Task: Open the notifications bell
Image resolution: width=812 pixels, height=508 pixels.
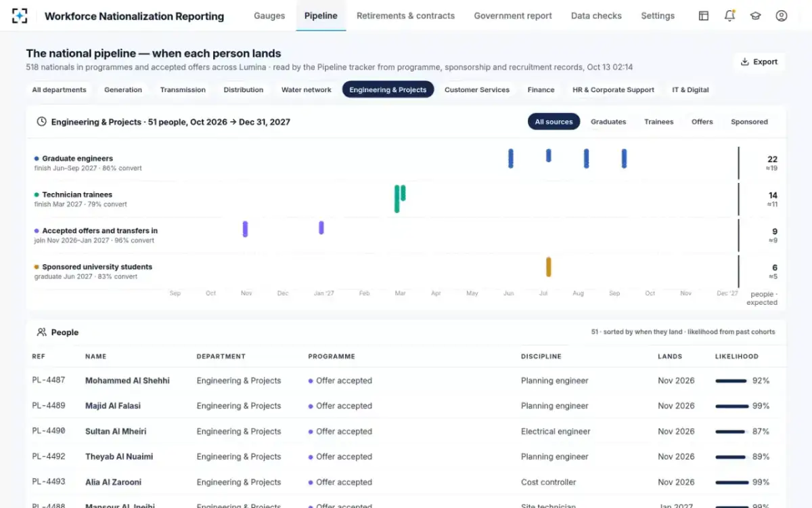Action: pyautogui.click(x=729, y=16)
